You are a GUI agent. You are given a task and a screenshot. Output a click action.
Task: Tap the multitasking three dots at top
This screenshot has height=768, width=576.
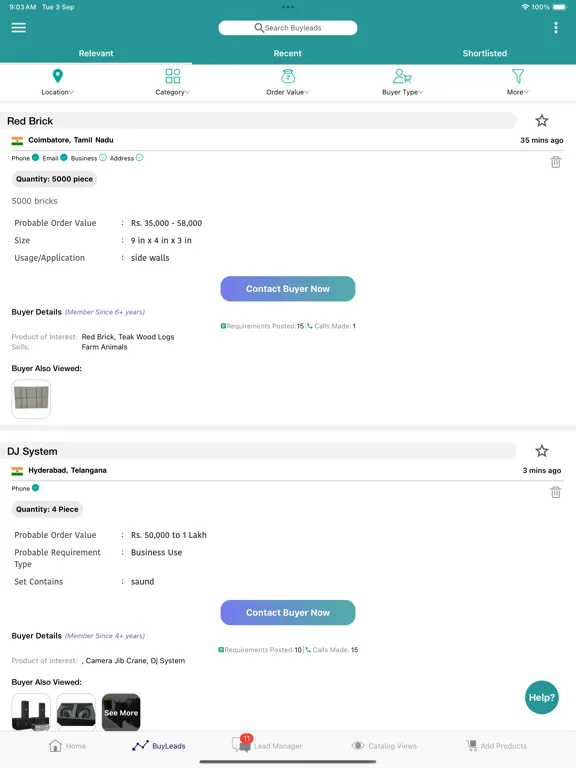coord(288,7)
